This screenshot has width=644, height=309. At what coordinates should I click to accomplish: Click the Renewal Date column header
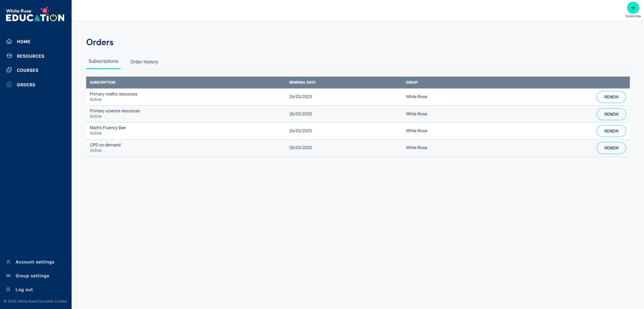(302, 82)
